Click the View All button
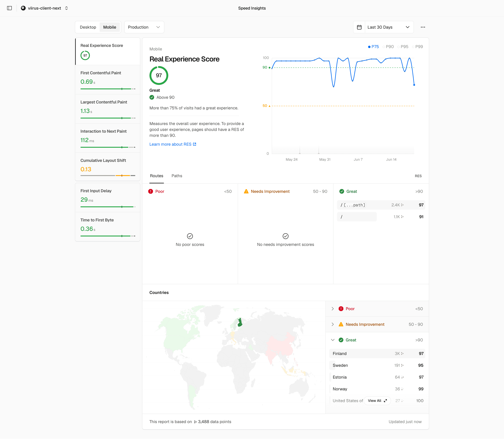The image size is (504, 439). [377, 401]
